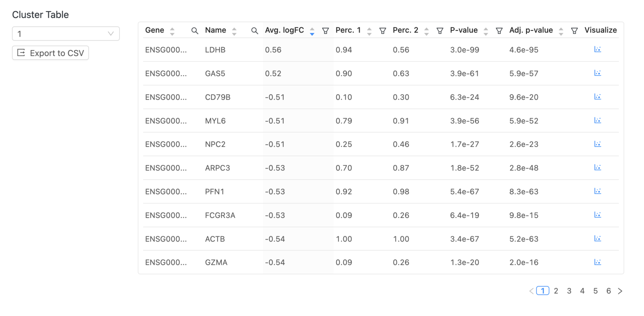The height and width of the screenshot is (316, 644).
Task: Click the search icon in Name column
Action: pos(255,31)
